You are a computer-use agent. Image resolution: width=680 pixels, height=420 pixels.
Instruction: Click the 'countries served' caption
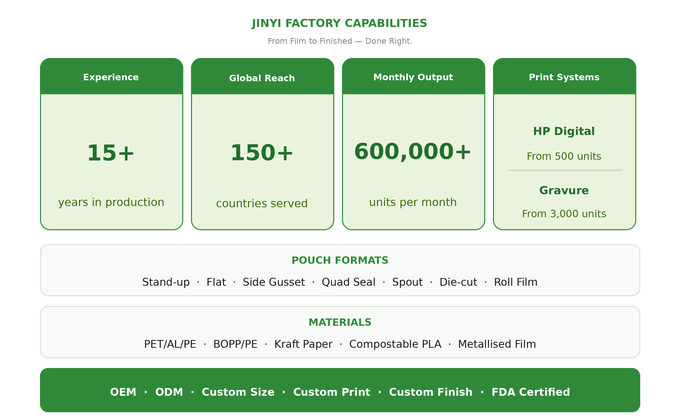[262, 203]
